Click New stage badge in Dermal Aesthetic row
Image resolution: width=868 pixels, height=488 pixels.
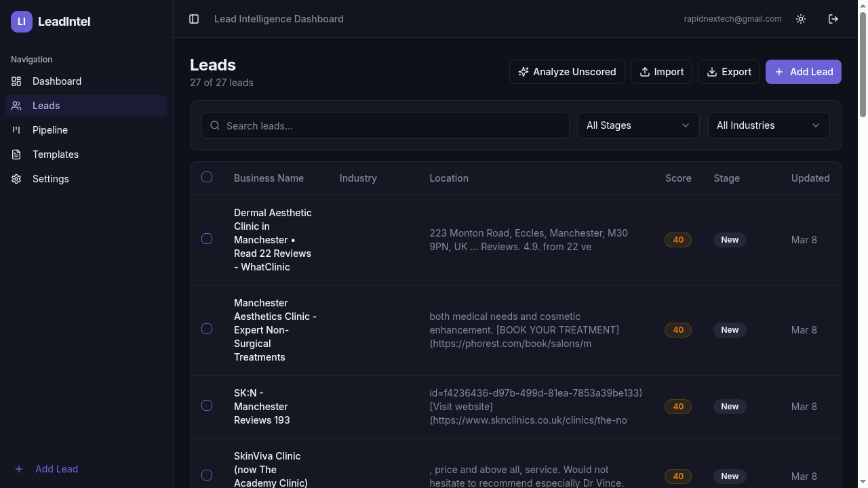(730, 240)
